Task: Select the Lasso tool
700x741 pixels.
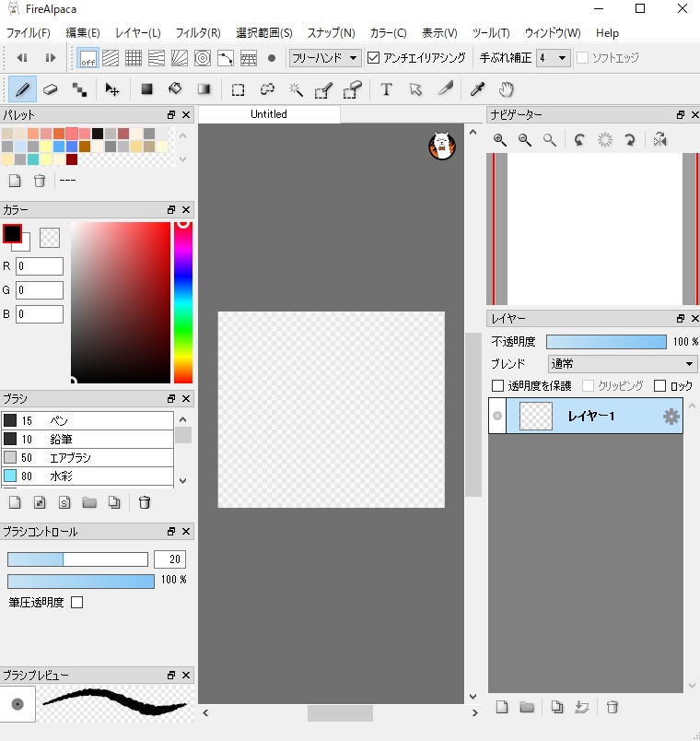Action: coord(267,89)
